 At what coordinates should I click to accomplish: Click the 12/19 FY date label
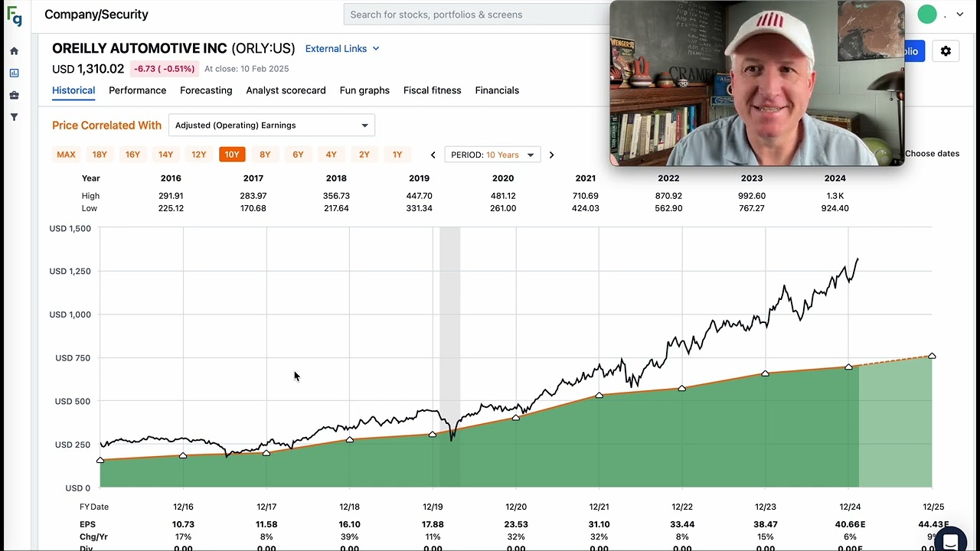(433, 507)
